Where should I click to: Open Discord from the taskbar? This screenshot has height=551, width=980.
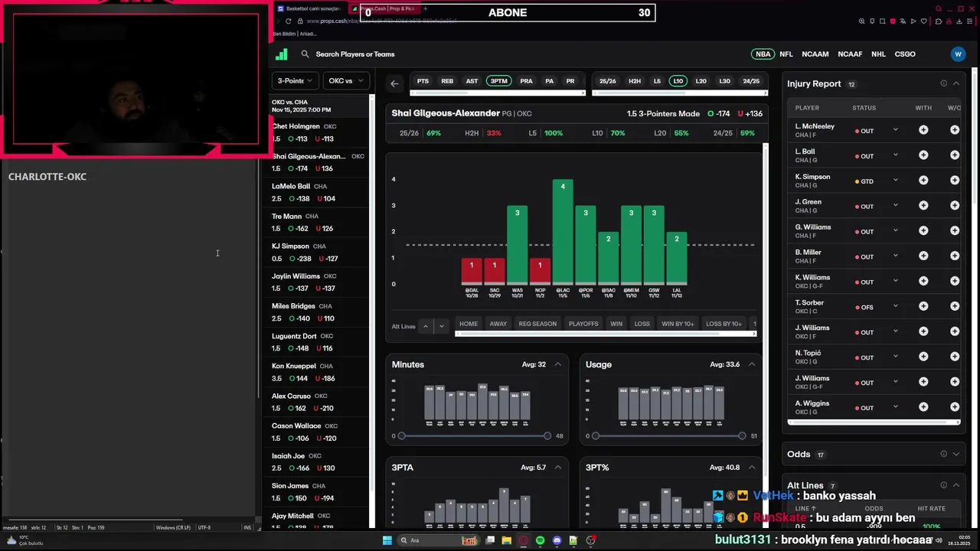[557, 540]
